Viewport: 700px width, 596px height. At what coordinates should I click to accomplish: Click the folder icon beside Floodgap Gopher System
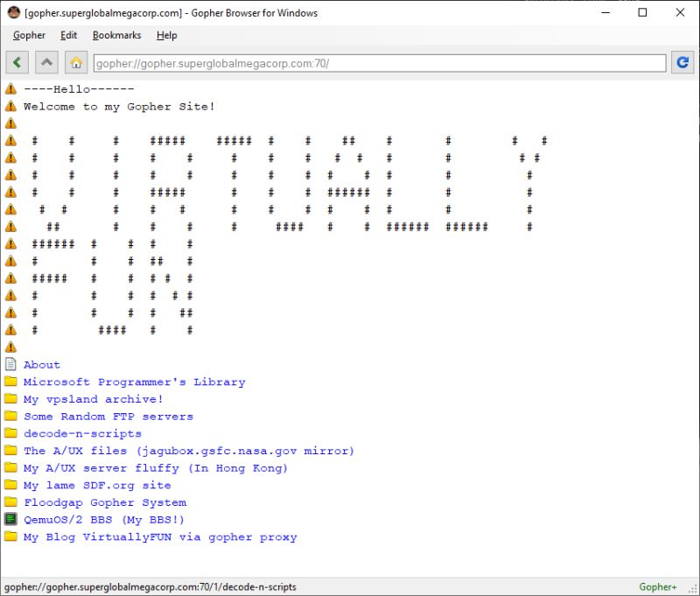click(x=10, y=501)
